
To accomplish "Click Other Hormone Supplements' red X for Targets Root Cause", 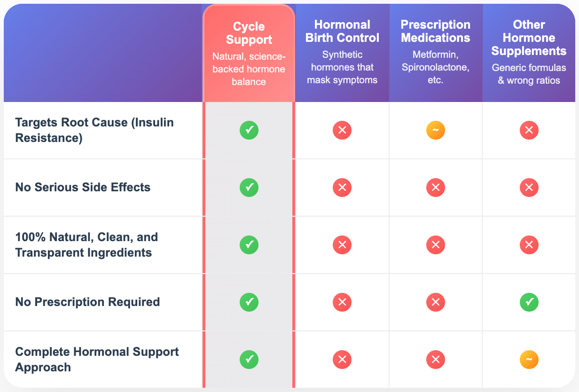I will pos(529,130).
